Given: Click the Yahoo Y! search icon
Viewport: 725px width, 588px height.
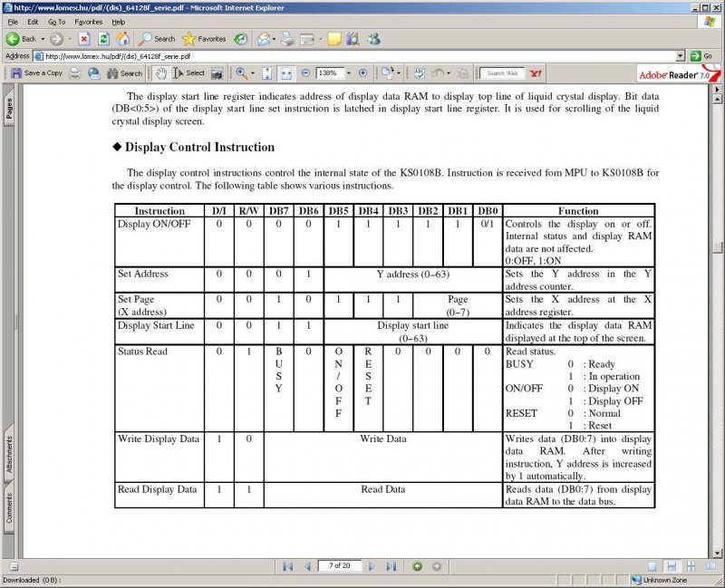Looking at the screenshot, I should click(x=536, y=73).
